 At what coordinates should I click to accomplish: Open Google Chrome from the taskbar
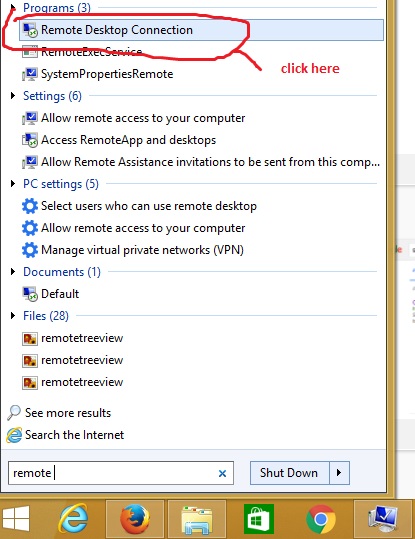[321, 519]
